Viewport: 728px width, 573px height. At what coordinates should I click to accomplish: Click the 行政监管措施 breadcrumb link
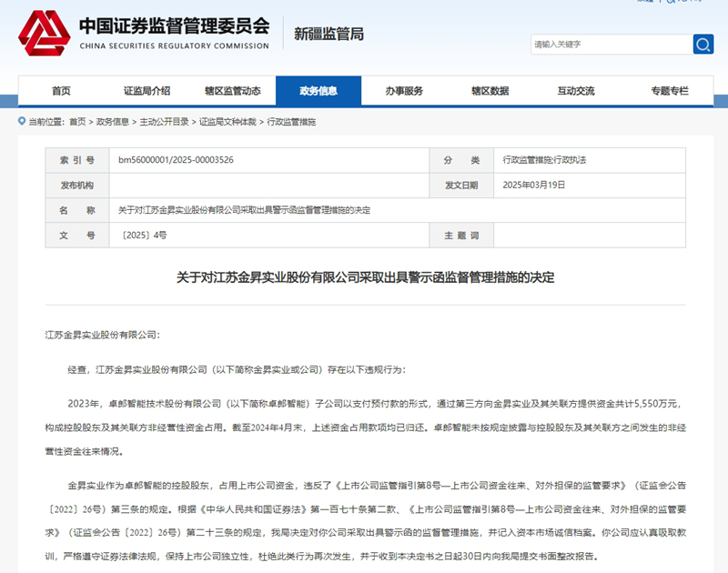point(291,121)
